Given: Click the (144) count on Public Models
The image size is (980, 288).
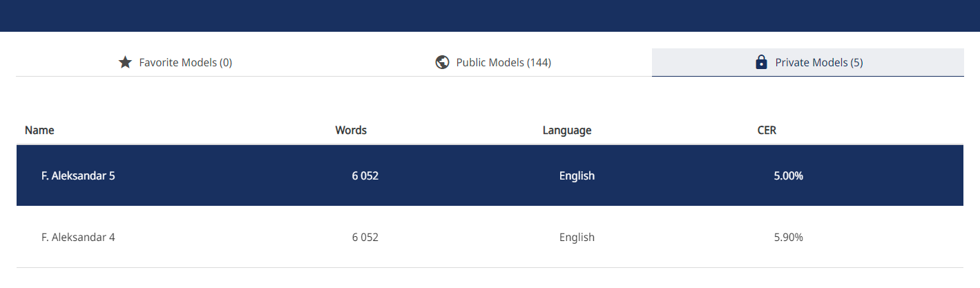Looking at the screenshot, I should click(x=539, y=63).
